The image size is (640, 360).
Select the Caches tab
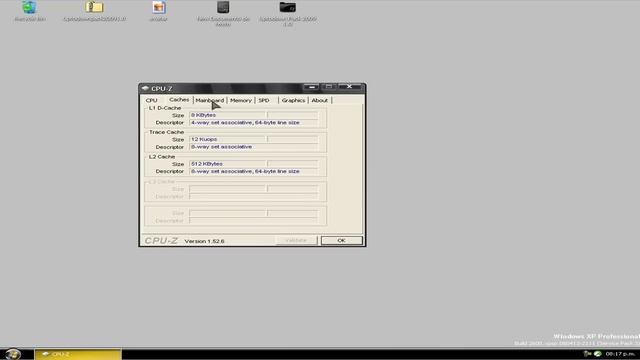coord(179,100)
